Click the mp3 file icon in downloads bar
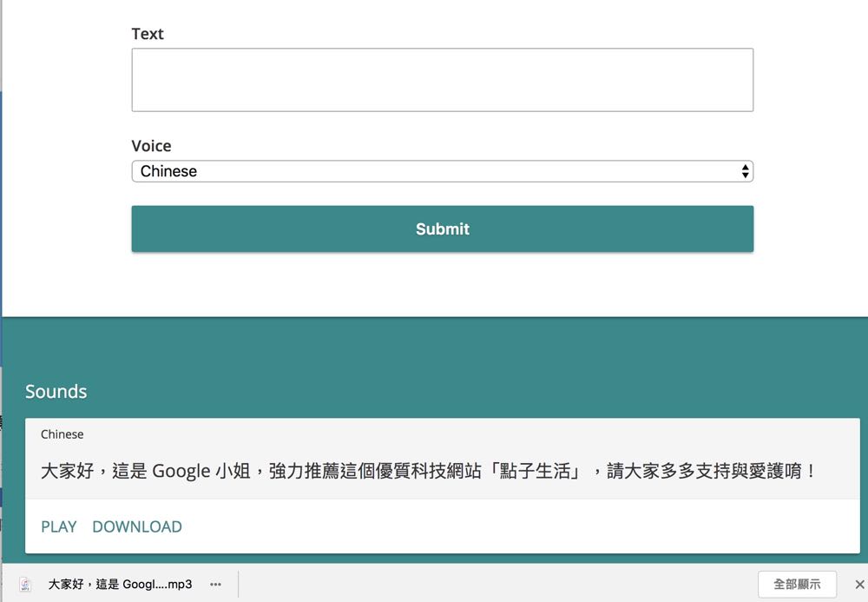The width and height of the screenshot is (868, 602). click(25, 585)
